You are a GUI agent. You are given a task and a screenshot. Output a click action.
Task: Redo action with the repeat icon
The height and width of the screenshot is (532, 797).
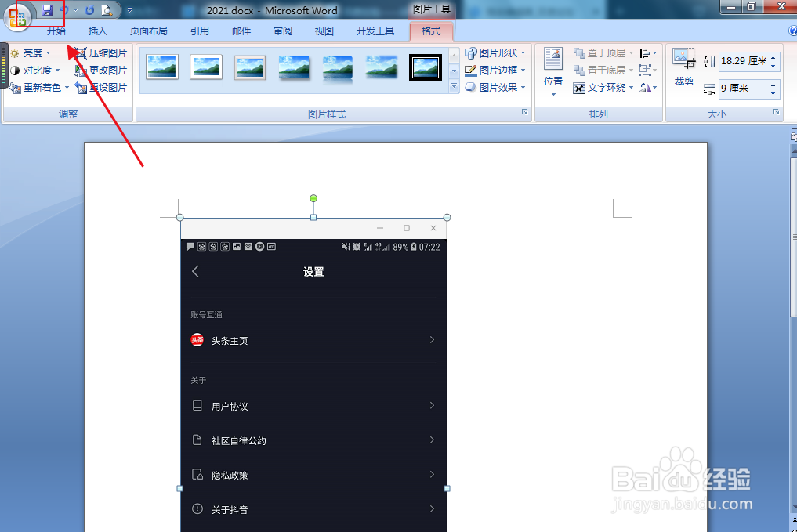89,10
